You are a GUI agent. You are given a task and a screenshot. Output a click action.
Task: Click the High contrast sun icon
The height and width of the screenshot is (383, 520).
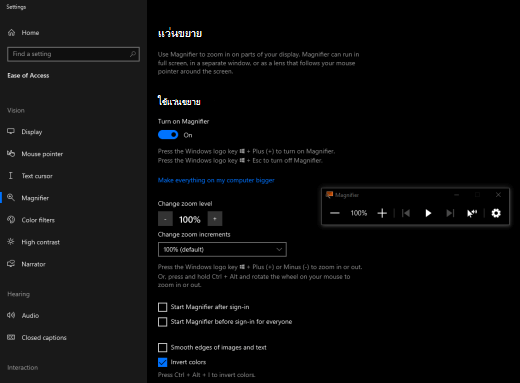pyautogui.click(x=11, y=242)
